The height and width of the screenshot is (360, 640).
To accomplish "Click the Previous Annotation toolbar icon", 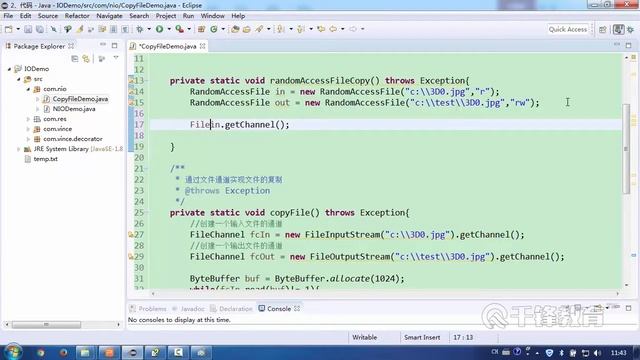I will pos(301,29).
